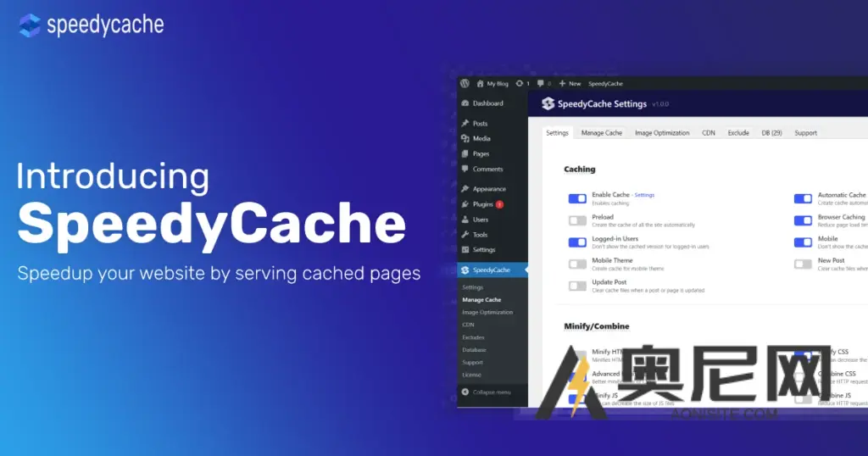868x456 pixels.
Task: Open the WordPress logo menu in admin bar
Action: (465, 84)
